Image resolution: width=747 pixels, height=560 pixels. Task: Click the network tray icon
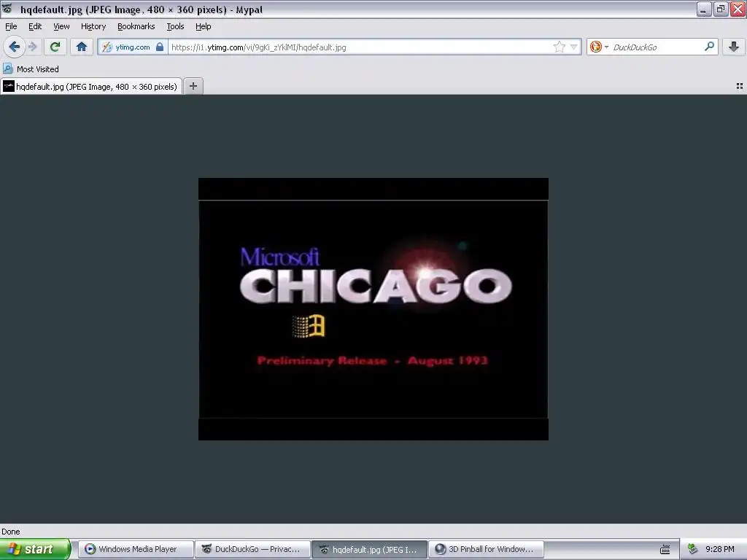pos(693,549)
